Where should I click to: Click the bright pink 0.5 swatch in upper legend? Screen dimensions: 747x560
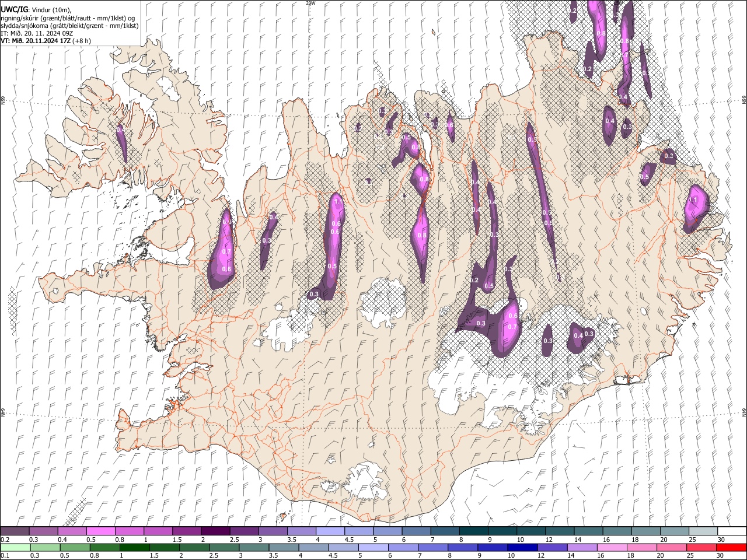[x=100, y=531]
